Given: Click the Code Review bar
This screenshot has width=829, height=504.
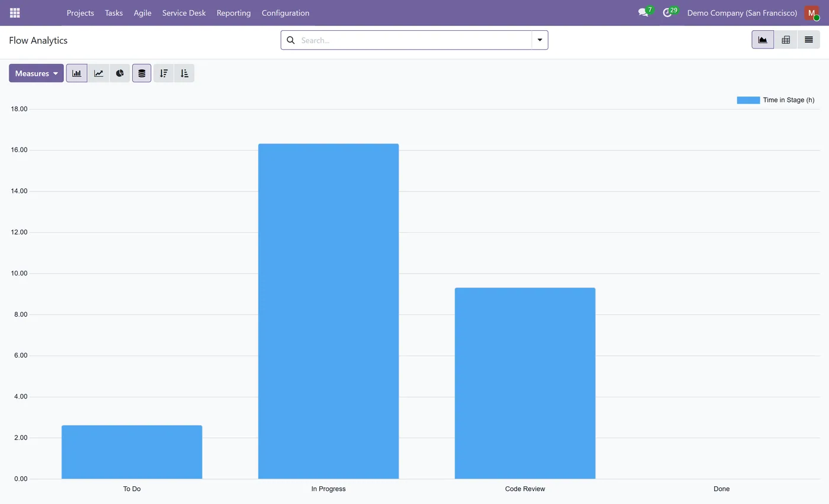Looking at the screenshot, I should pos(525,383).
